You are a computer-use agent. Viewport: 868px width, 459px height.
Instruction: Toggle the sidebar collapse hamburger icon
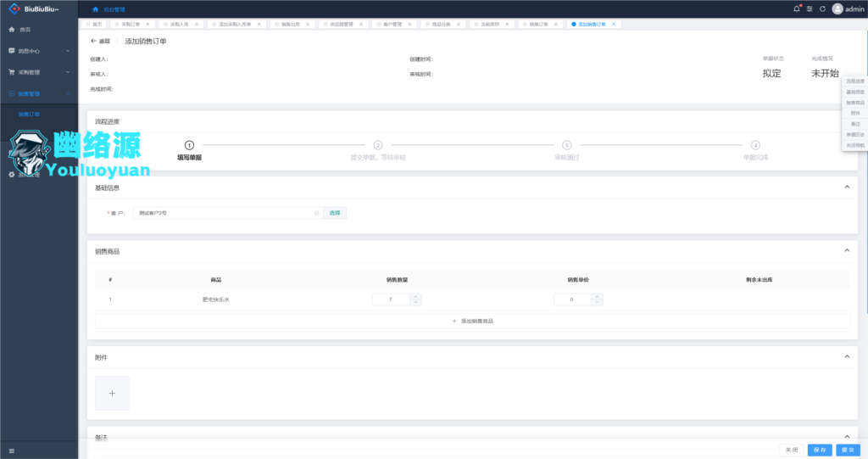[x=12, y=451]
